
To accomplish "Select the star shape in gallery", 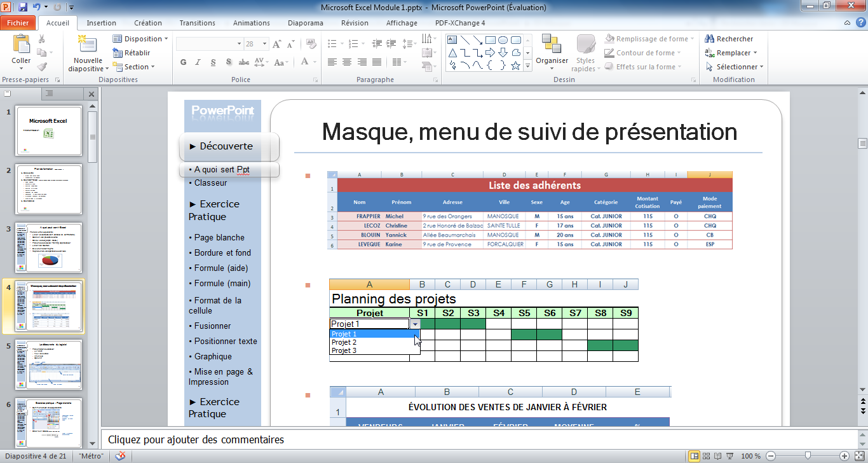I will pos(515,65).
